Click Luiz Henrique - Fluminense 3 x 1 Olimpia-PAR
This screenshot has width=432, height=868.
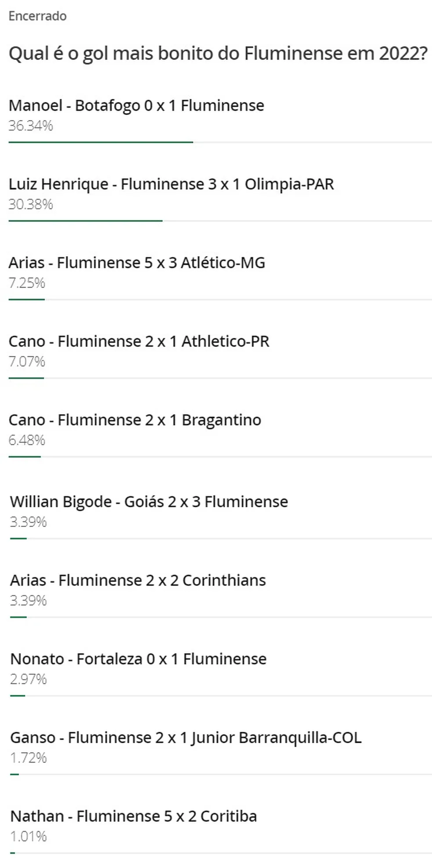171,184
